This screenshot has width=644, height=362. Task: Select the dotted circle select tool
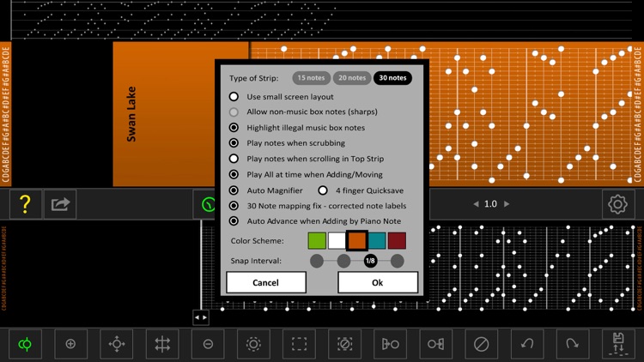tap(253, 344)
